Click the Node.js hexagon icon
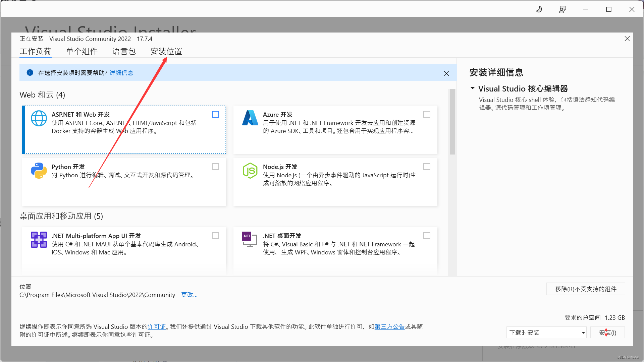Screen dimensions: 644x362 click(x=250, y=171)
